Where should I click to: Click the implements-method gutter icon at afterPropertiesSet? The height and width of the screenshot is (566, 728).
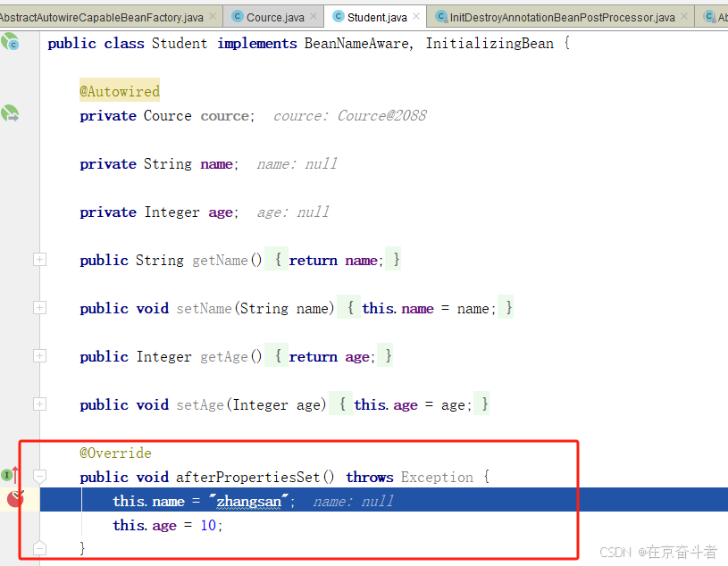click(10, 475)
